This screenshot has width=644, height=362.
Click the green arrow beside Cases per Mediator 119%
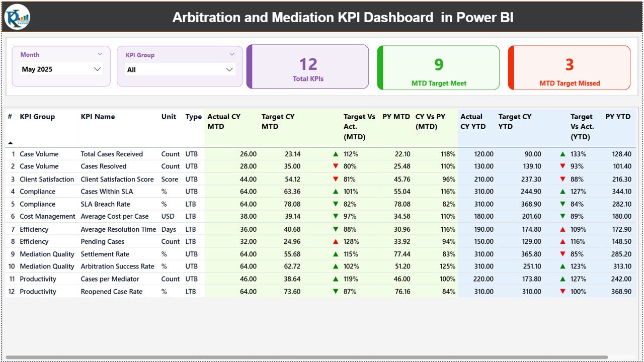336,279
